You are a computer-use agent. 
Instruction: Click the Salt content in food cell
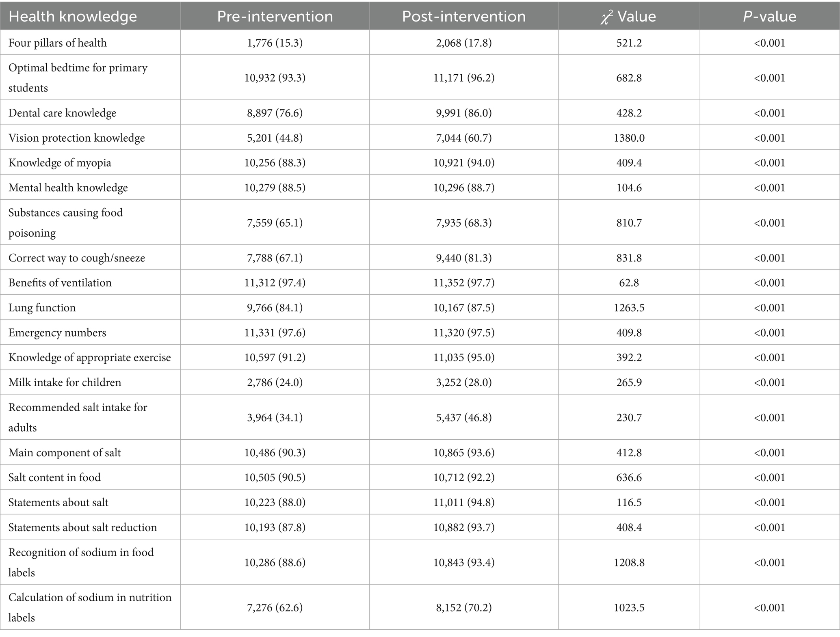(55, 477)
